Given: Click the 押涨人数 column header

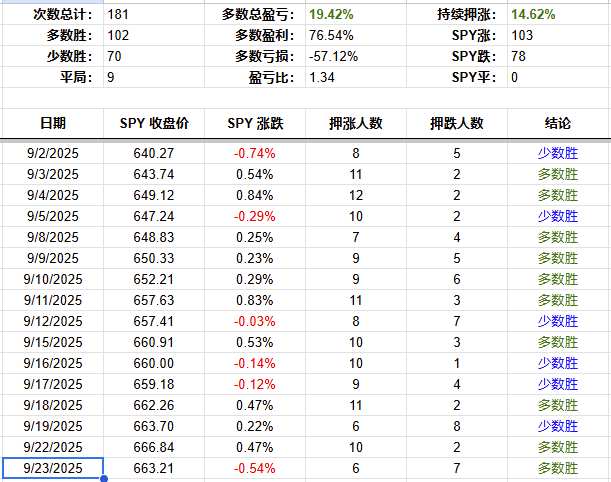Looking at the screenshot, I should click(356, 123).
